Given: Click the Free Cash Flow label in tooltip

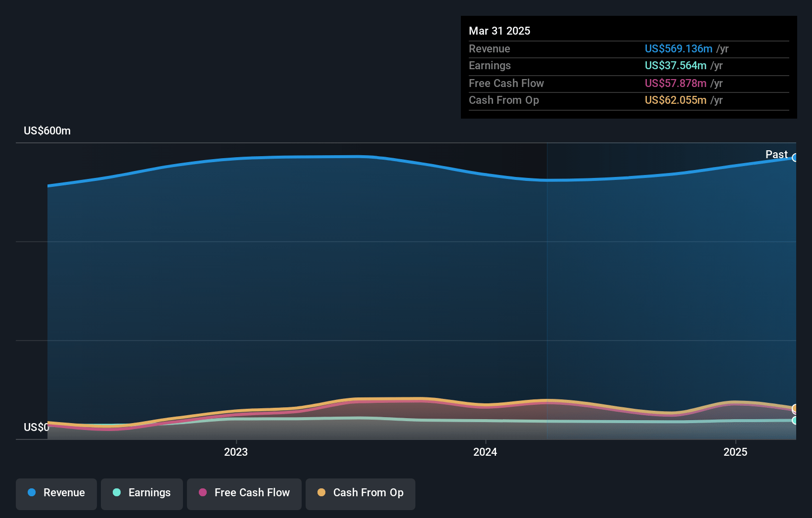Looking at the screenshot, I should (x=506, y=83).
